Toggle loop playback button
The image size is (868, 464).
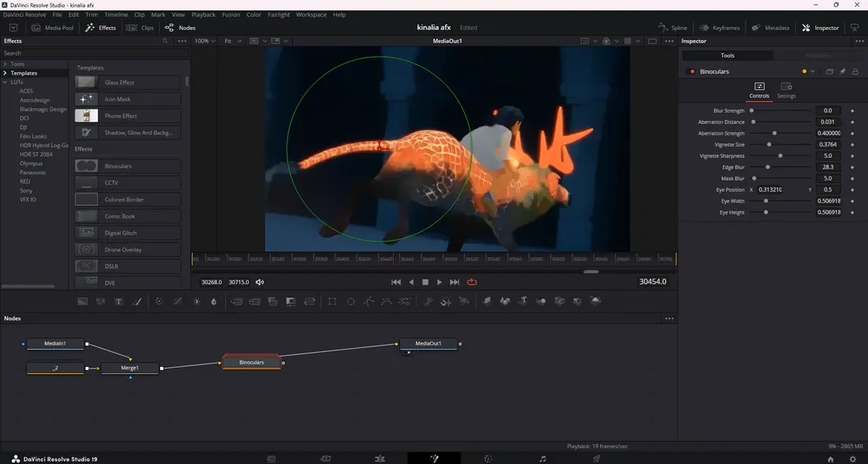coord(472,282)
